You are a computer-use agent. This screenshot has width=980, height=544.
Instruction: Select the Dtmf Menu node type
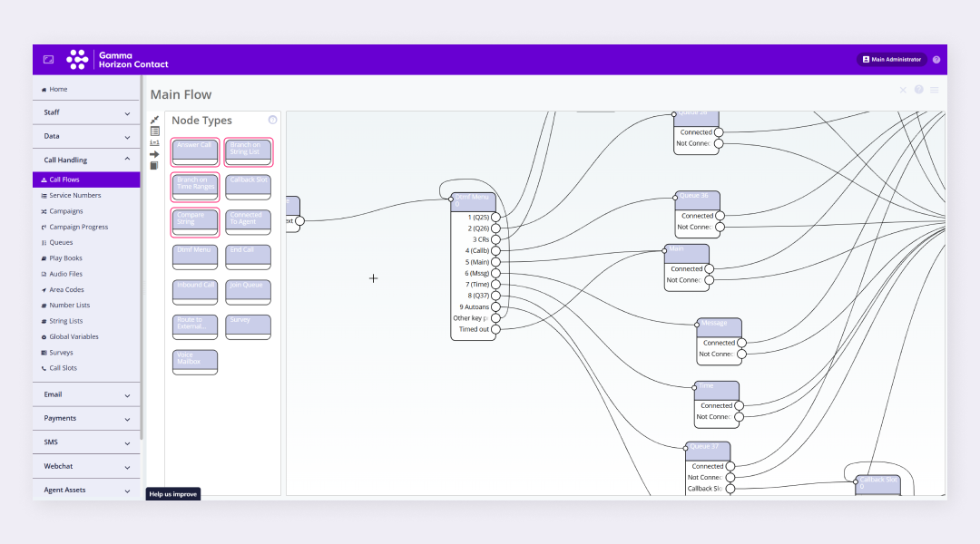(195, 257)
